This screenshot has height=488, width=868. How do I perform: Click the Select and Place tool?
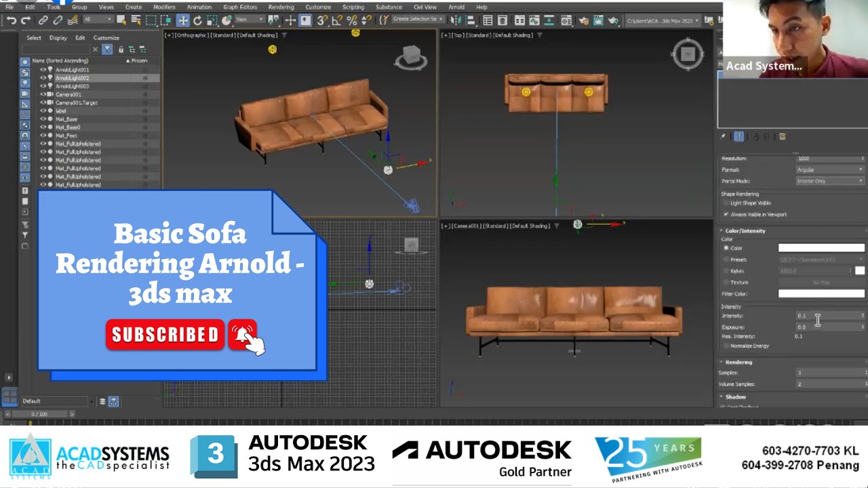pyautogui.click(x=226, y=20)
